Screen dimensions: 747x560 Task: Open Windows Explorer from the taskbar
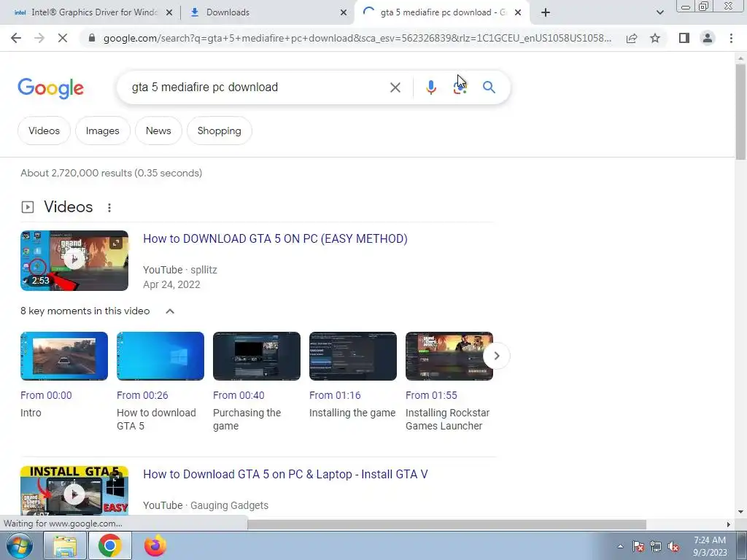(65, 545)
